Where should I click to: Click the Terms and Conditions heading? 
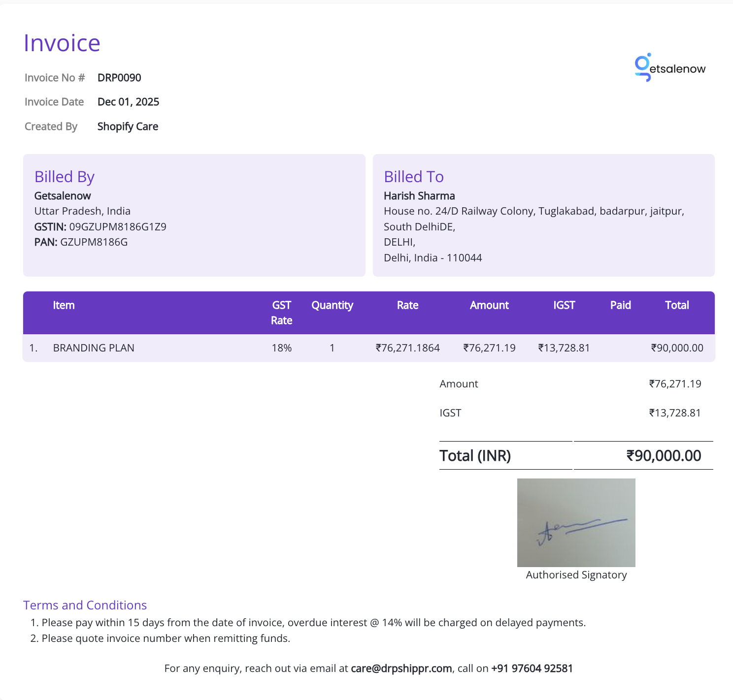[85, 605]
